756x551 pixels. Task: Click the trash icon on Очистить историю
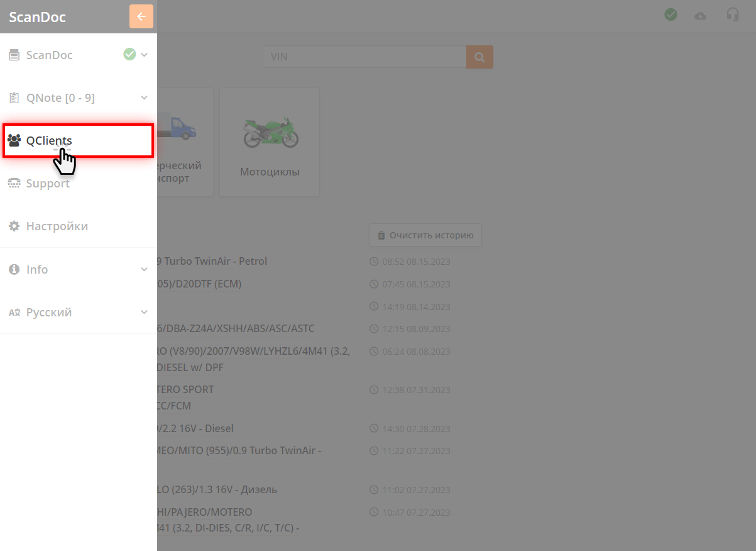click(x=381, y=235)
